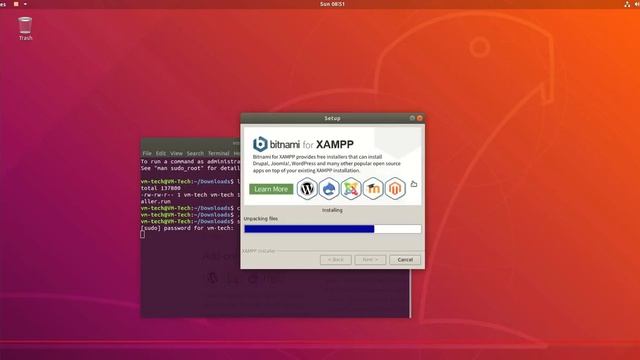
Task: Click the 'See "man sudo_root"' terminal line
Action: coord(190,168)
